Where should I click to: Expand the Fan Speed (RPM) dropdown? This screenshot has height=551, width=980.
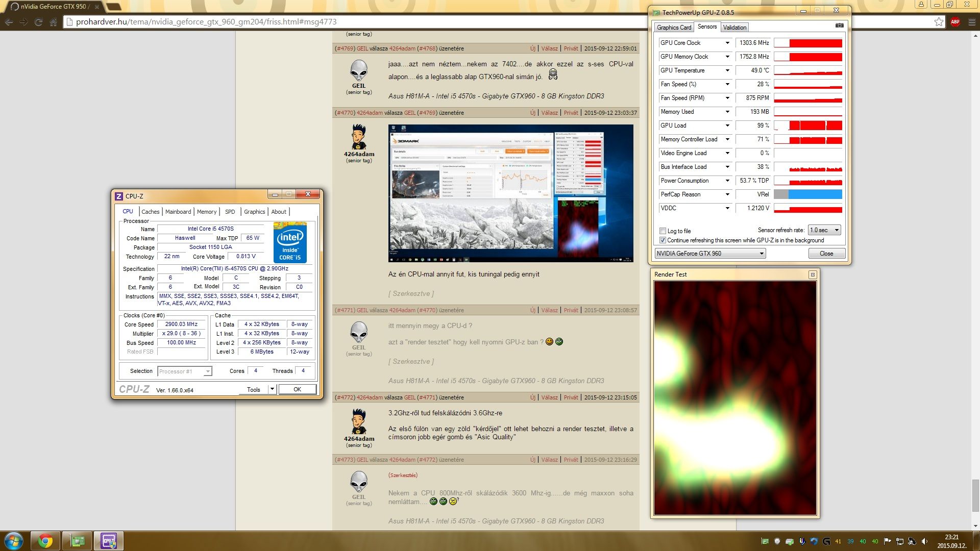727,98
